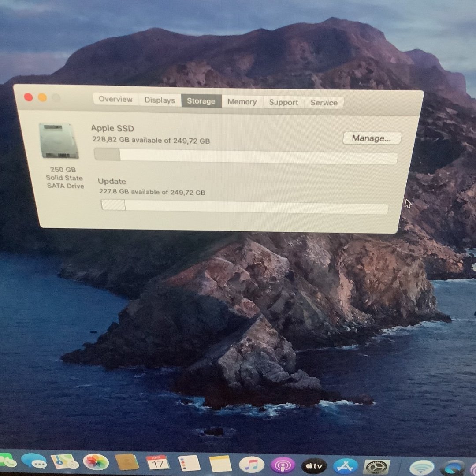Viewport: 476px width, 476px height.
Task: Open System Preferences gear in the Dock
Action: pyautogui.click(x=376, y=467)
